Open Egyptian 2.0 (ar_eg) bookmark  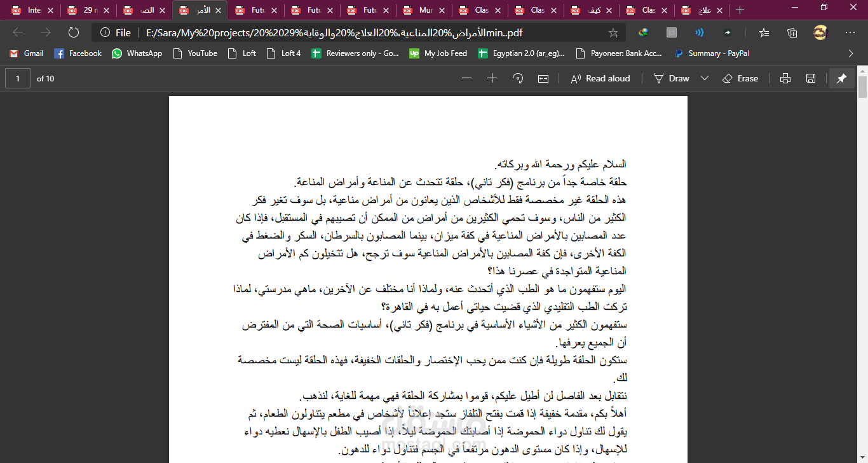tap(522, 53)
